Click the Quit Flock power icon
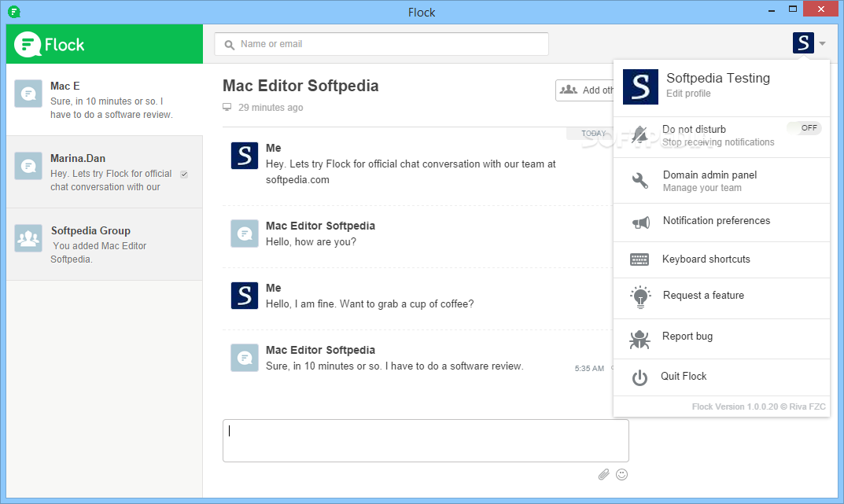The height and width of the screenshot is (504, 844). 639,377
